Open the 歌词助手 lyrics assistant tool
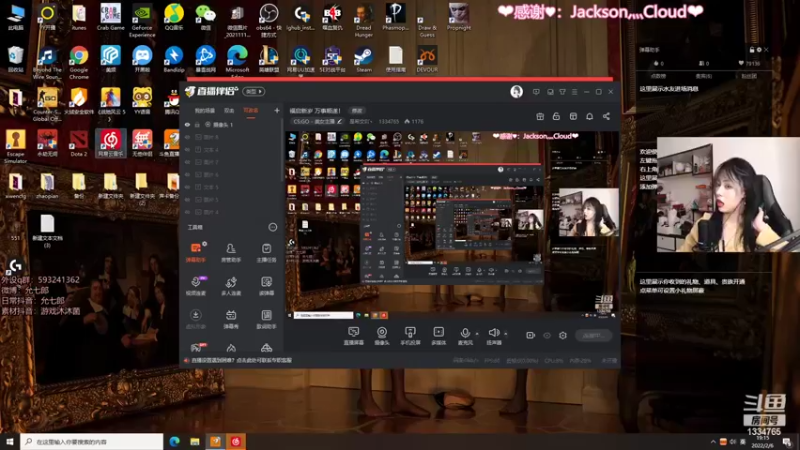800x450 pixels. coord(266,319)
